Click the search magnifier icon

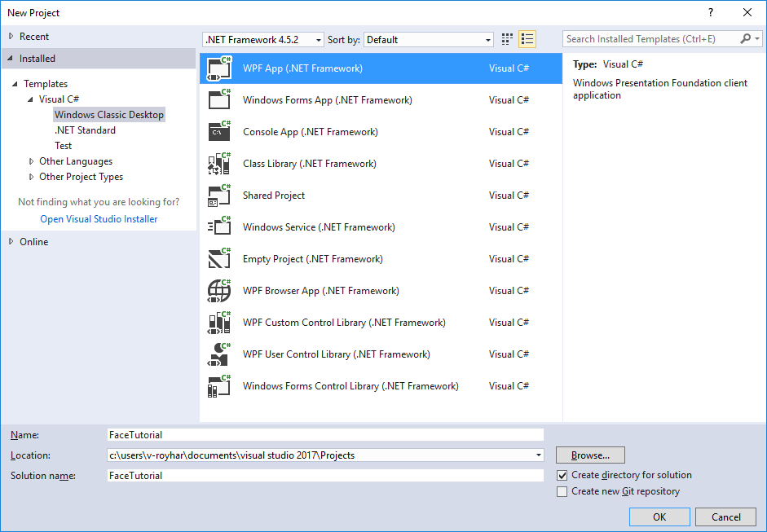coord(746,38)
